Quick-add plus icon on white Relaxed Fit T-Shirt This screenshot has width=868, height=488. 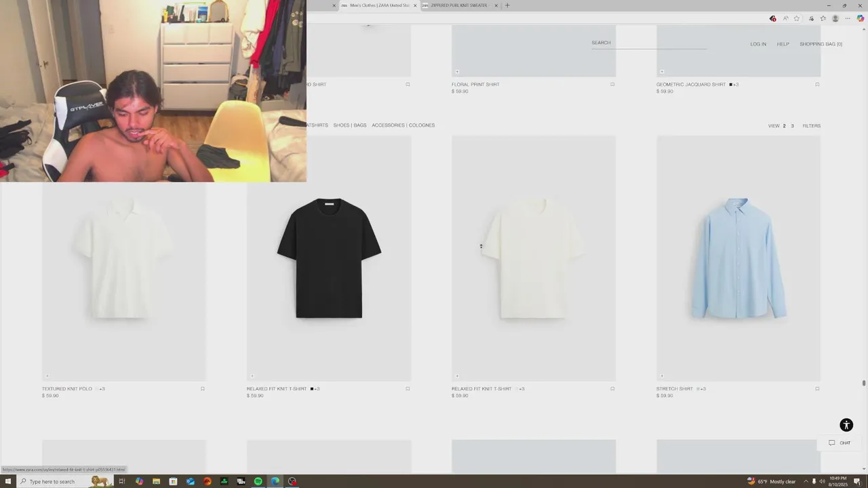click(x=457, y=376)
